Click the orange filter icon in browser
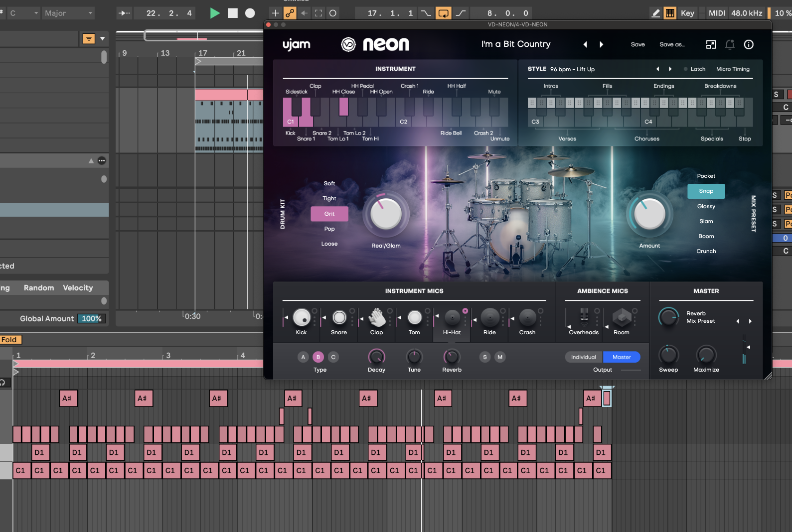The width and height of the screenshot is (792, 532). pyautogui.click(x=89, y=38)
